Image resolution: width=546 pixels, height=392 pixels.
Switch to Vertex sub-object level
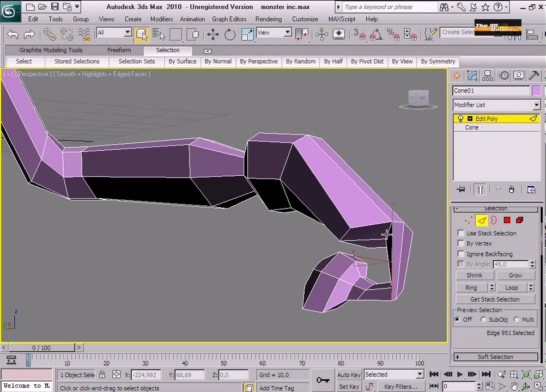(x=468, y=220)
